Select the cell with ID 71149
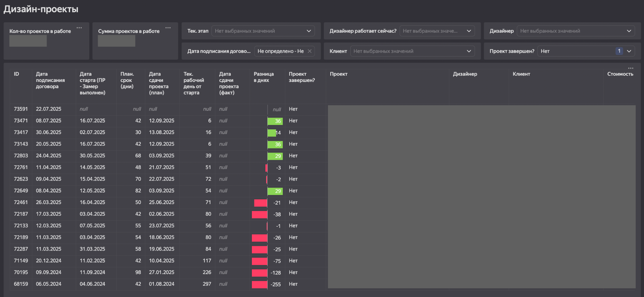 21,261
